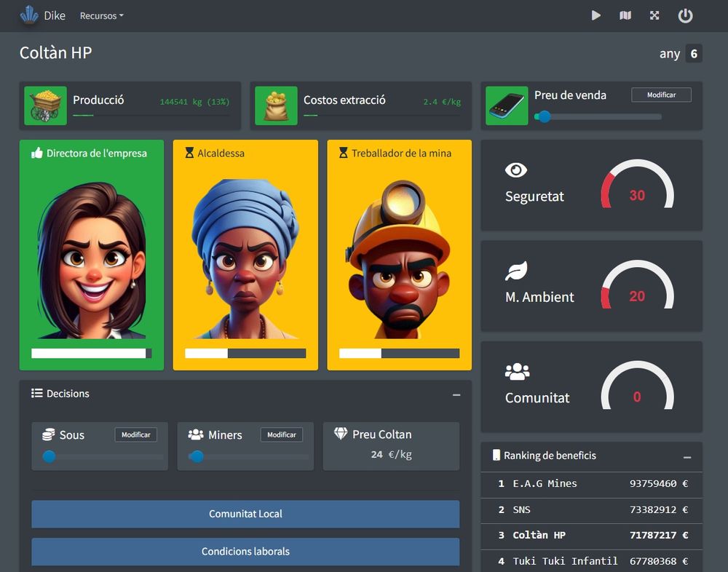Click the 93759460 € profit value
Viewport: 728px width, 572px height.
pyautogui.click(x=658, y=484)
